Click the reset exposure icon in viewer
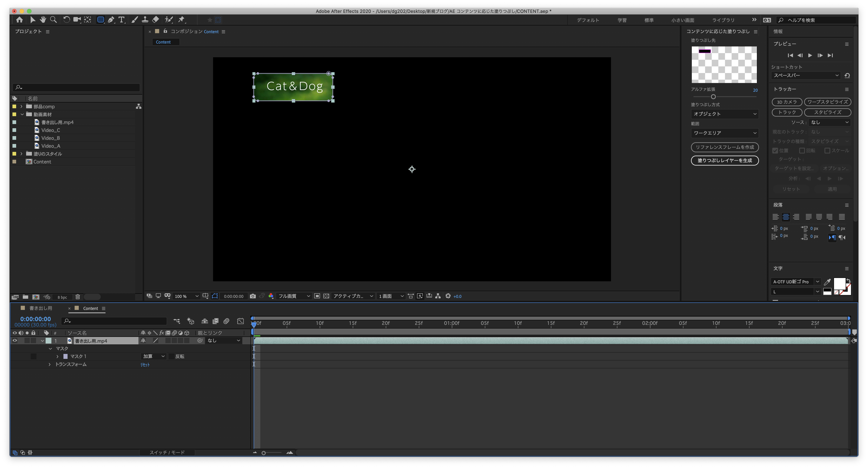 click(x=448, y=296)
